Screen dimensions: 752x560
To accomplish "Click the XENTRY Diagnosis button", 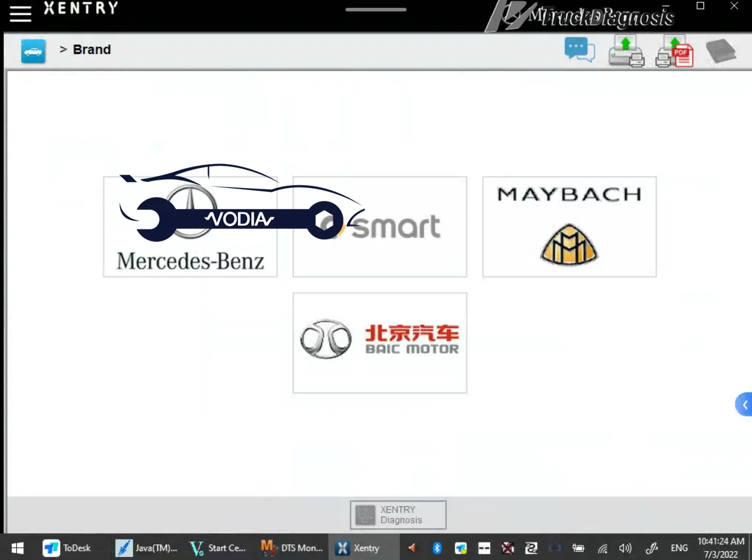I will tap(398, 515).
